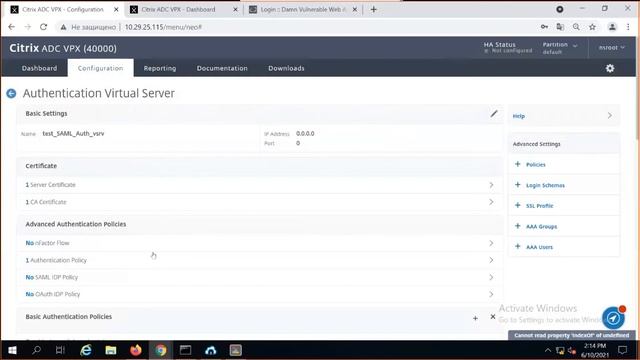640x360 pixels.
Task: Edit Basic Settings with the pencil icon
Action: 494,113
